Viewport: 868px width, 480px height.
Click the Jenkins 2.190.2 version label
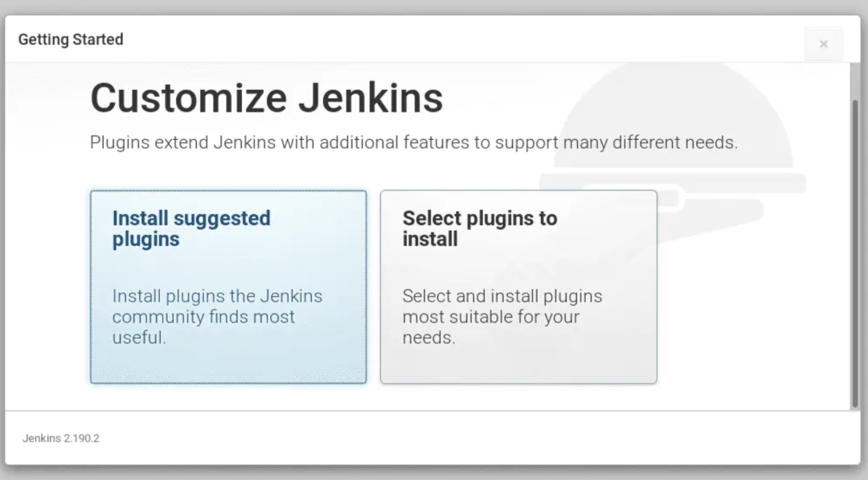[61, 438]
